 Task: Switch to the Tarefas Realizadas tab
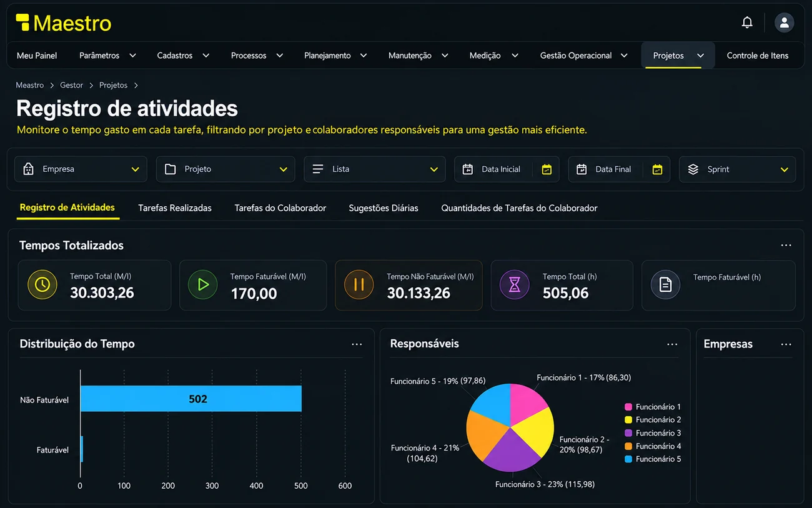coord(175,208)
